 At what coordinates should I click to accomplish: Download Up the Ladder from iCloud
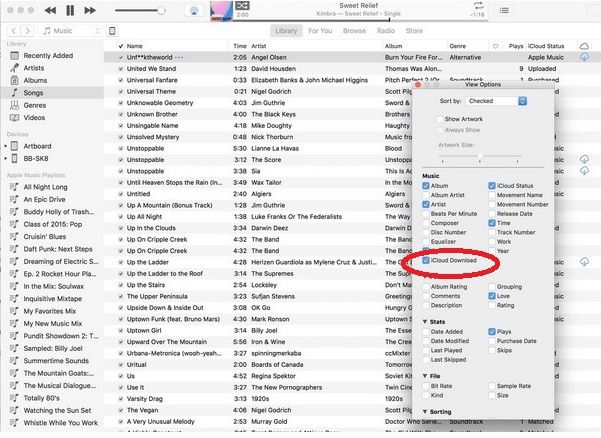coord(584,262)
